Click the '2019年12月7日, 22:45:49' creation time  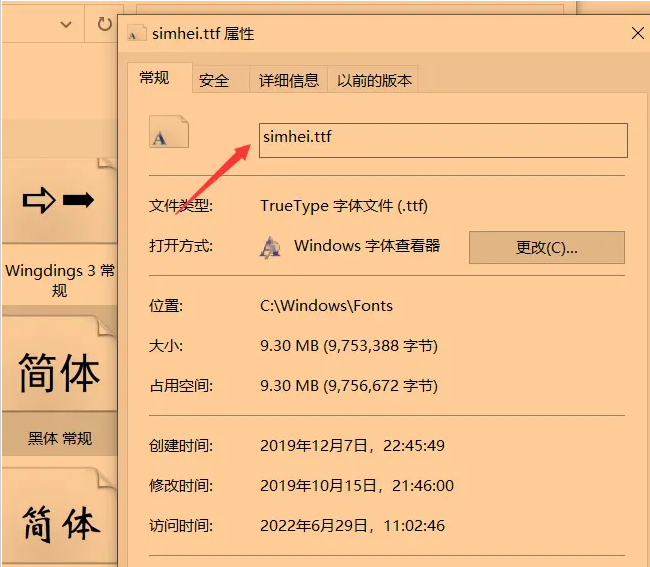coord(352,446)
